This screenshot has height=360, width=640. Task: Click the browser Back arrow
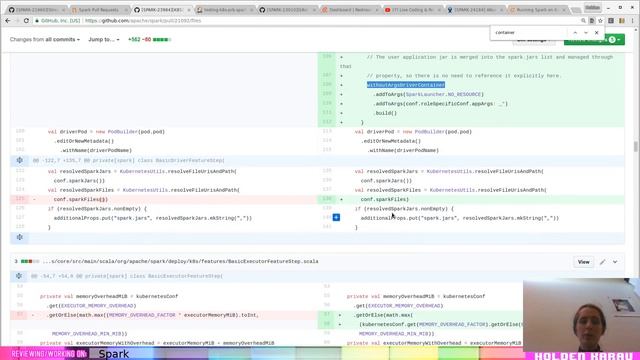pos(8,20)
